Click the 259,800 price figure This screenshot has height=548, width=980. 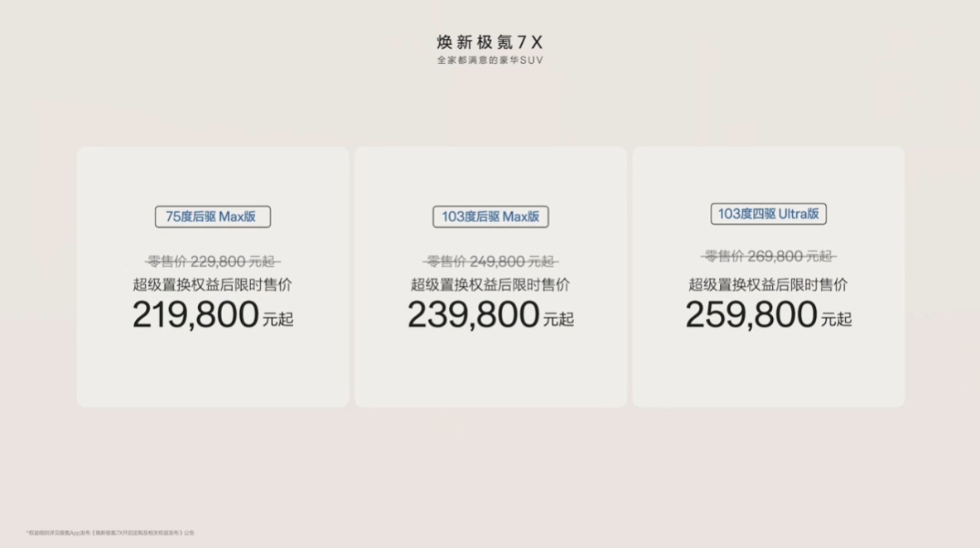pos(751,314)
